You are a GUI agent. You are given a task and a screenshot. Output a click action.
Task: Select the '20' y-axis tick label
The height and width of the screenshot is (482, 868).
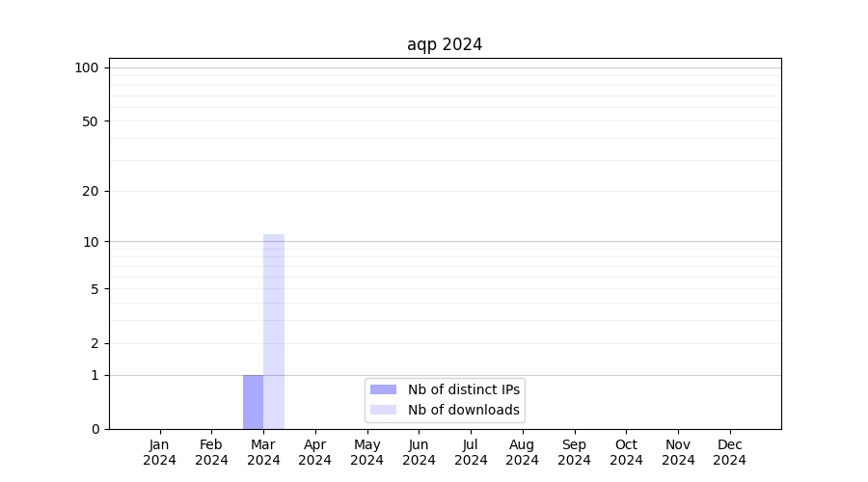pyautogui.click(x=91, y=191)
